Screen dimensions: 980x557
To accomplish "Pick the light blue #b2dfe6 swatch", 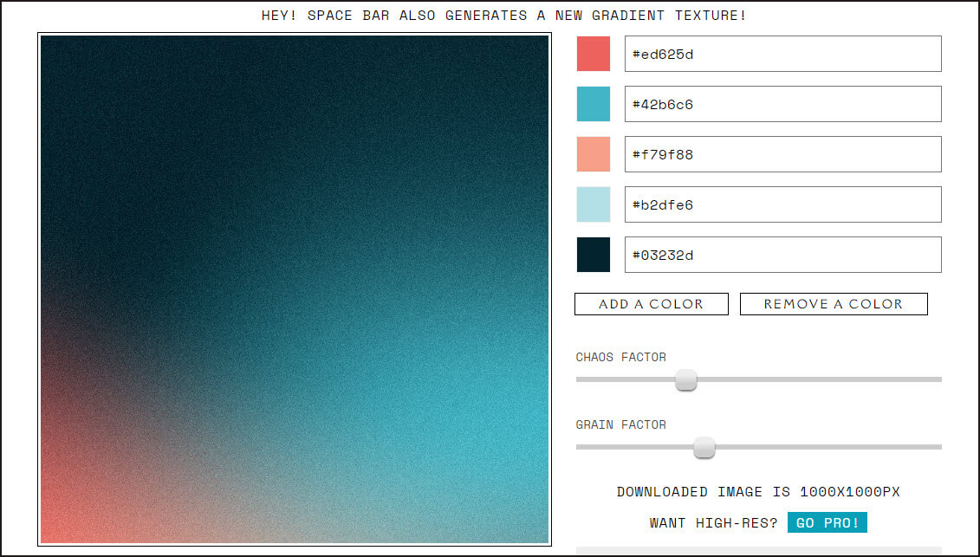I will [594, 204].
